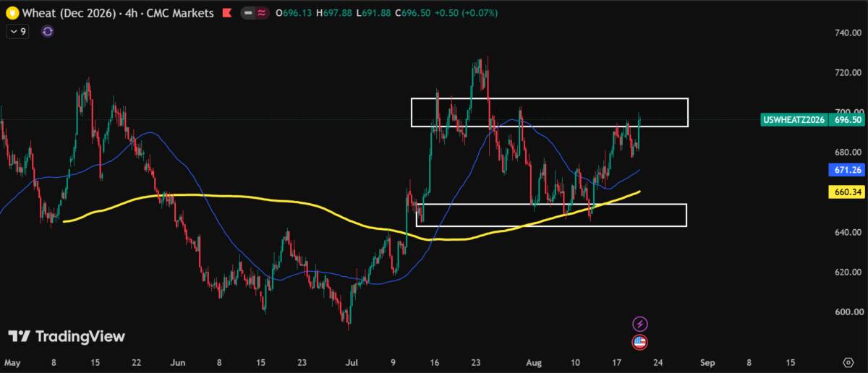Select the blue 671.26 moving average label
This screenshot has width=868, height=373.
point(846,170)
